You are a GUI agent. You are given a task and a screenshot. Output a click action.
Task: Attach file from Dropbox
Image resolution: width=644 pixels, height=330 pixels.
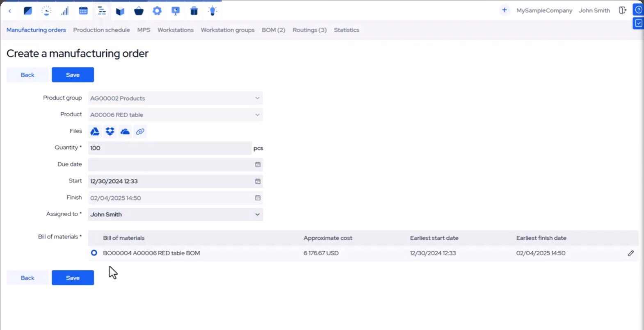coord(110,132)
